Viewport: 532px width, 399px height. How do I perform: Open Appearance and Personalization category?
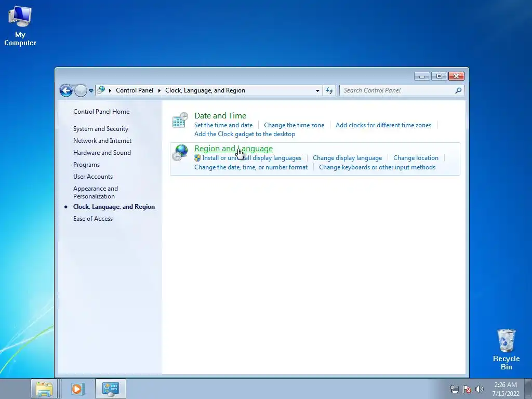pos(96,192)
